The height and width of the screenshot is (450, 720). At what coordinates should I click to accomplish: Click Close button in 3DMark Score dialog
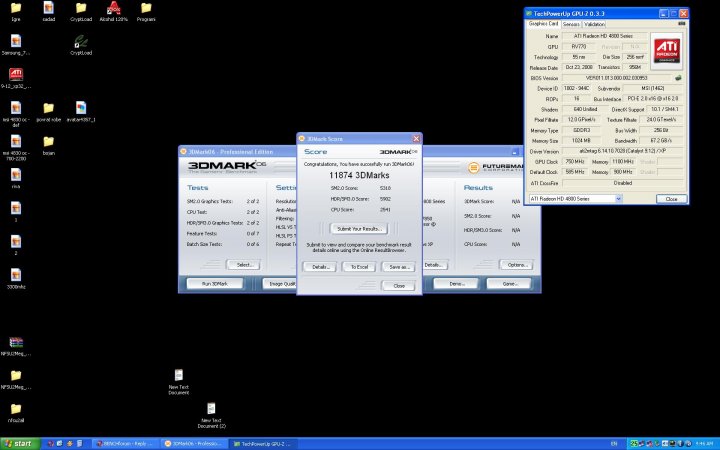coord(399,286)
